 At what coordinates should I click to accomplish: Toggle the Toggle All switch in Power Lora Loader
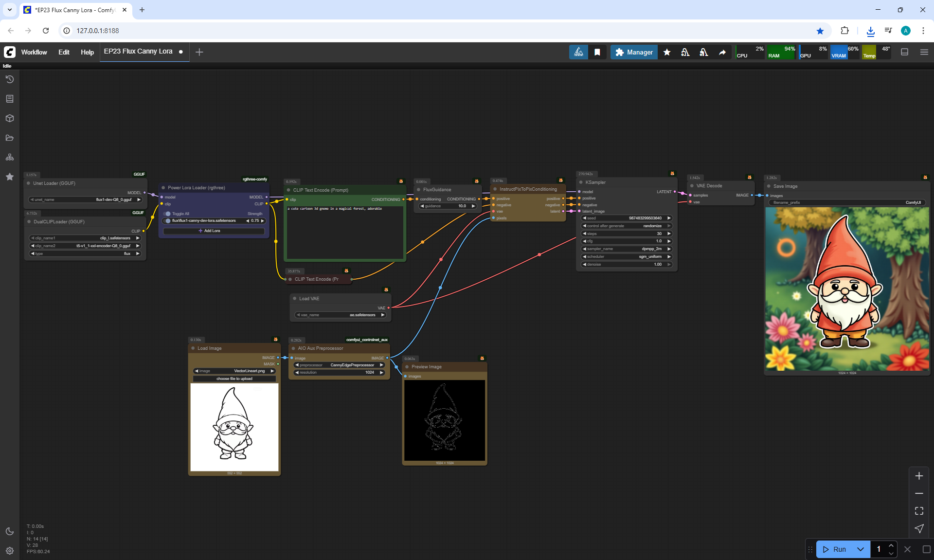(167, 214)
